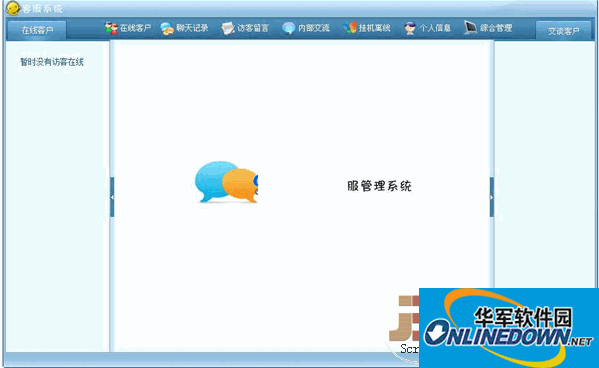Switch to the 交谈客户 tab on right panel
The width and height of the screenshot is (599, 368).
tap(563, 31)
